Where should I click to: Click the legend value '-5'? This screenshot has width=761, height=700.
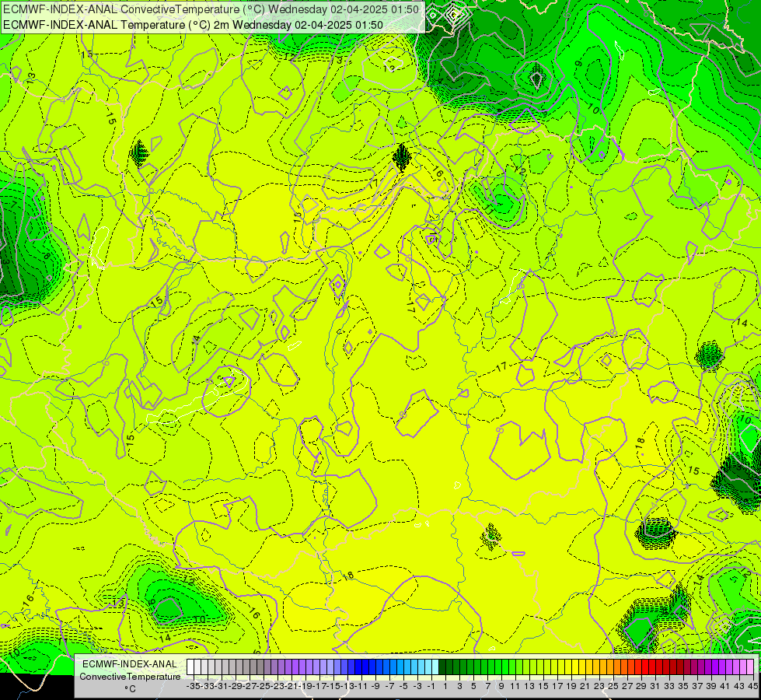pyautogui.click(x=403, y=687)
